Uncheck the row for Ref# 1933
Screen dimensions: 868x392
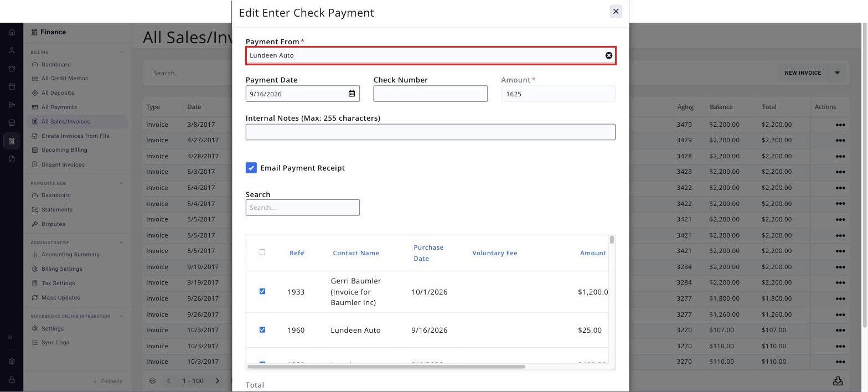262,291
